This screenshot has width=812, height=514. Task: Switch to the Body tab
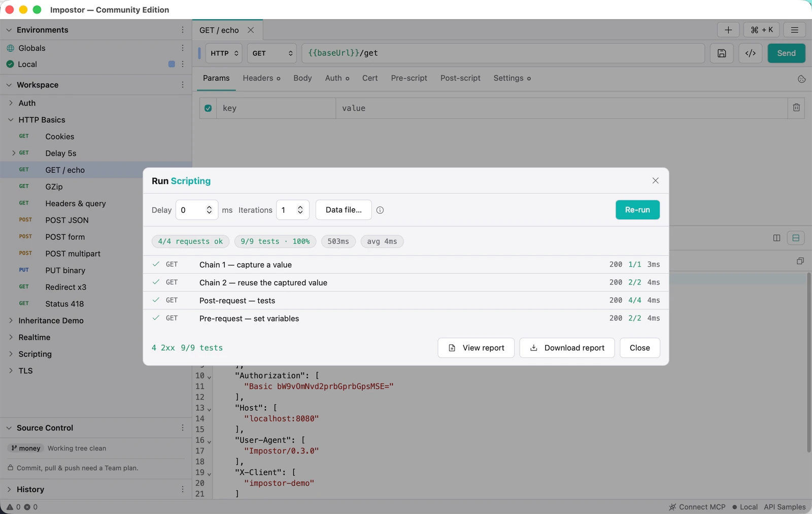point(302,78)
